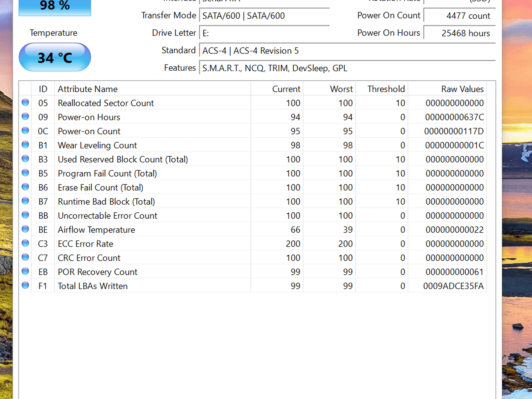Click the status icon for Runtime Bad Block
The image size is (532, 399).
tap(25, 201)
